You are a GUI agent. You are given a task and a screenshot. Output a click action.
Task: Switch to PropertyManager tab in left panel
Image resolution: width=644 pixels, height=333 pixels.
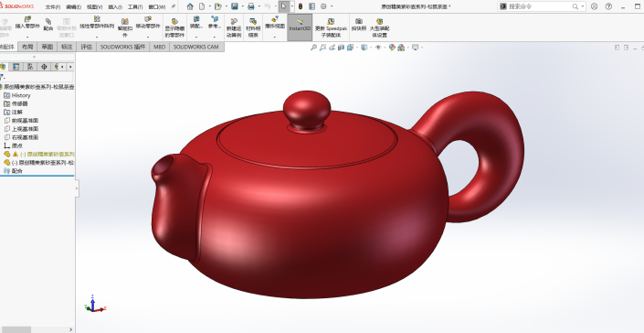tap(16, 67)
